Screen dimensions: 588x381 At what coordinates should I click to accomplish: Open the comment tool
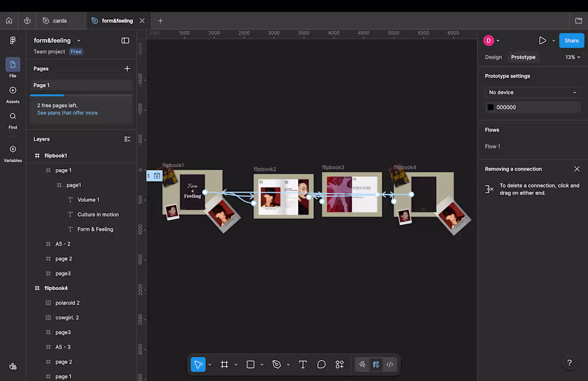321,364
